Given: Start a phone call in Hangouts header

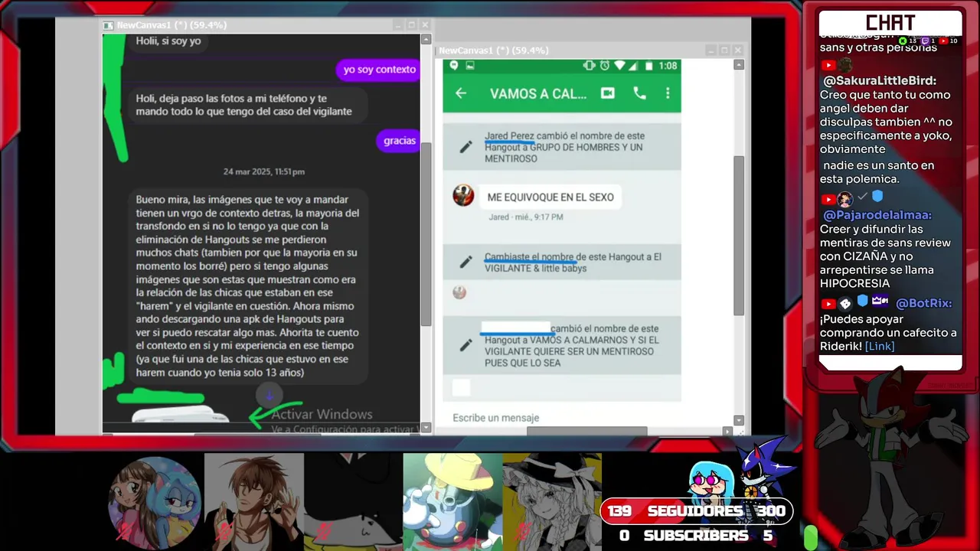Looking at the screenshot, I should click(x=639, y=93).
